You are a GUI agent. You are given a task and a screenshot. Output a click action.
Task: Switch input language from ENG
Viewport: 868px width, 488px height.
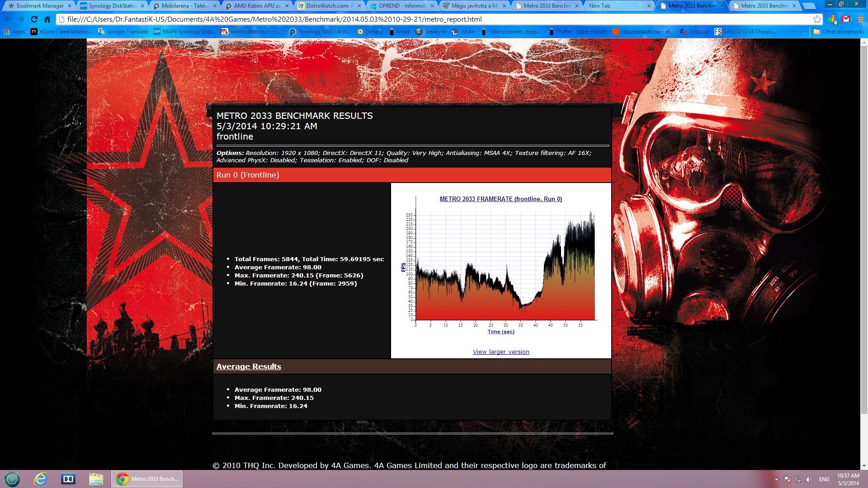(x=824, y=479)
